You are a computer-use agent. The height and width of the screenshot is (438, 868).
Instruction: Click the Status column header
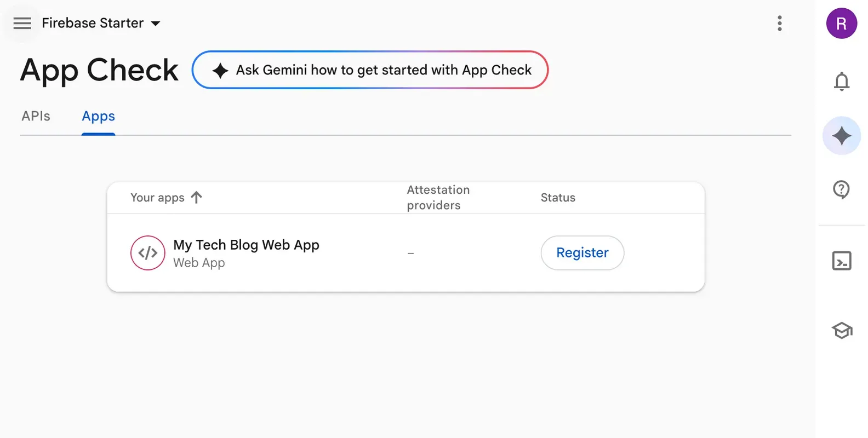pyautogui.click(x=558, y=198)
